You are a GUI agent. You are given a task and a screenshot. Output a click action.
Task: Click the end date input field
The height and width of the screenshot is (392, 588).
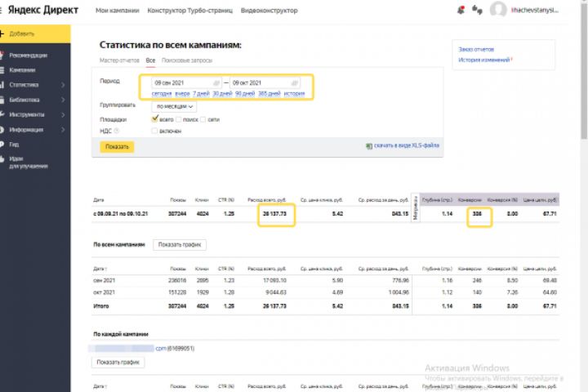[x=257, y=83]
